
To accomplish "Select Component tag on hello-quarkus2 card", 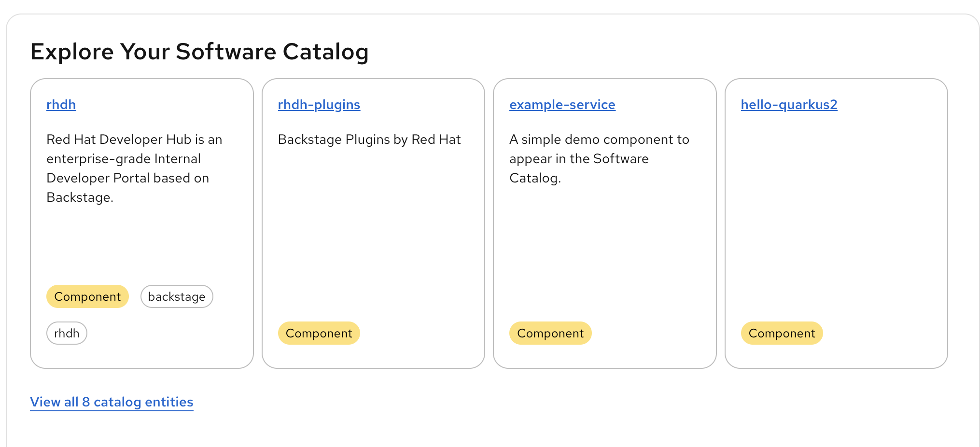I will click(x=782, y=333).
